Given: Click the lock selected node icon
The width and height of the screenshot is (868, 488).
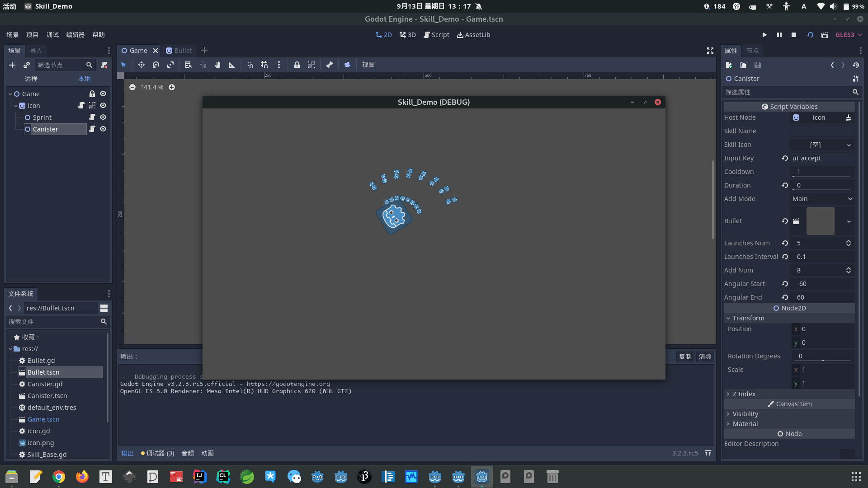Looking at the screenshot, I should click(x=297, y=65).
